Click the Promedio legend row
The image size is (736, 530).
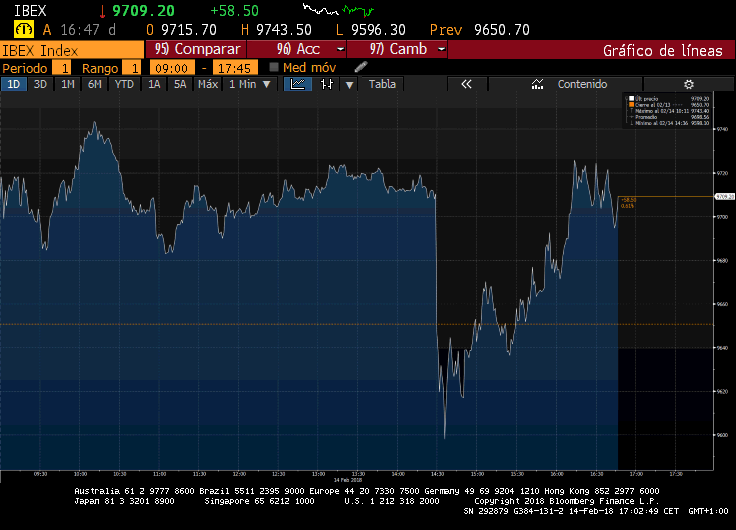669,117
